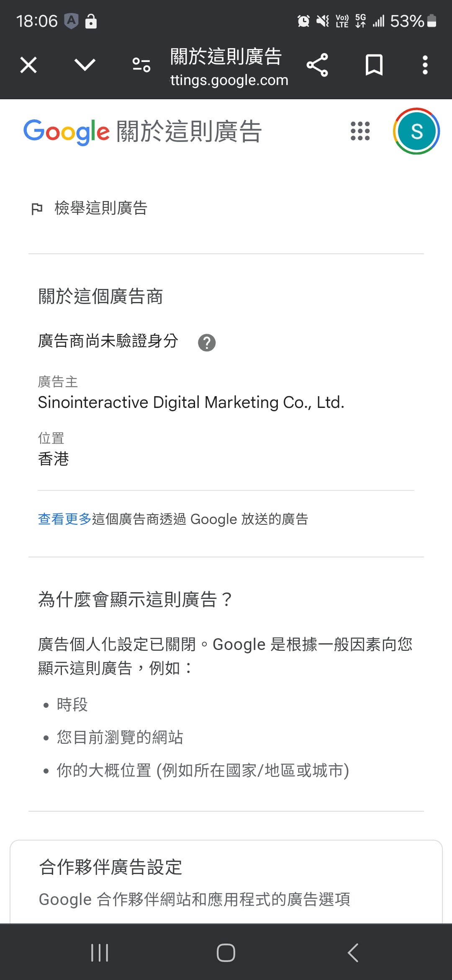Screen dimensions: 452x980
Task: Open the question mark help tooltip
Action: 207,342
